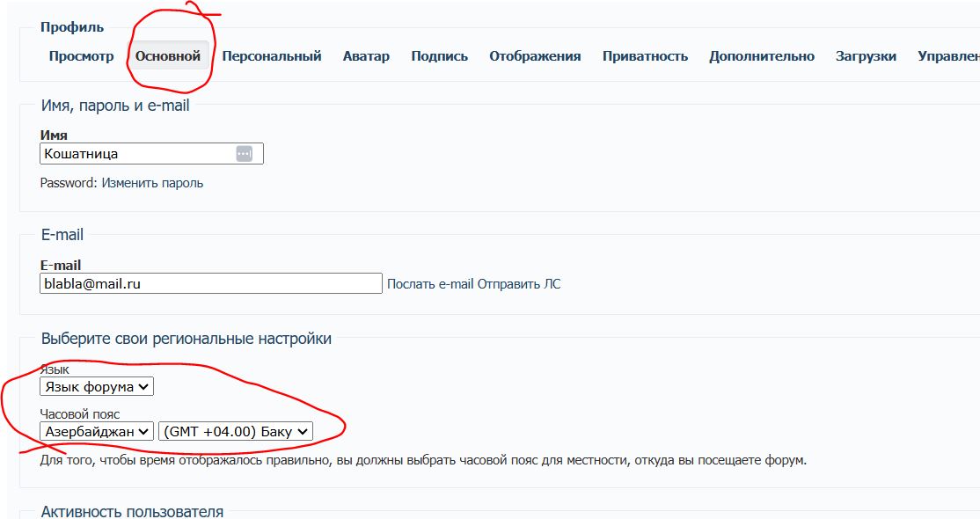Click the timezone hint starting Для того, чтобы время
The height and width of the screenshot is (519, 980).
423,460
